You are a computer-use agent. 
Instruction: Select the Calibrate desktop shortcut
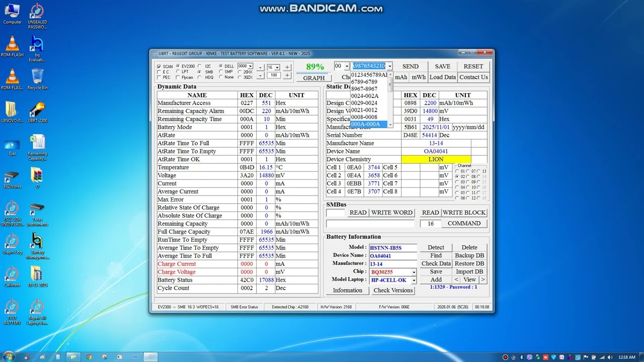tap(12, 277)
